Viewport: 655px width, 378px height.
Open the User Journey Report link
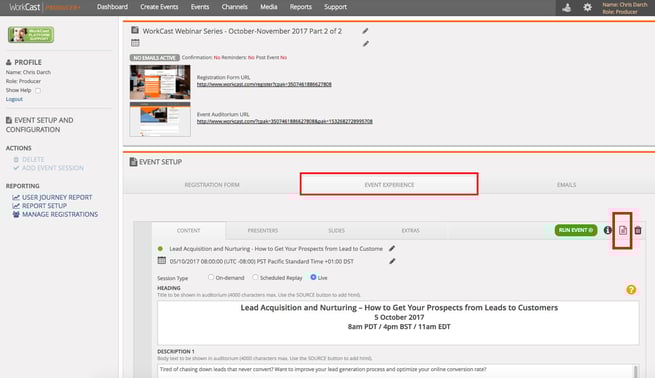point(57,197)
